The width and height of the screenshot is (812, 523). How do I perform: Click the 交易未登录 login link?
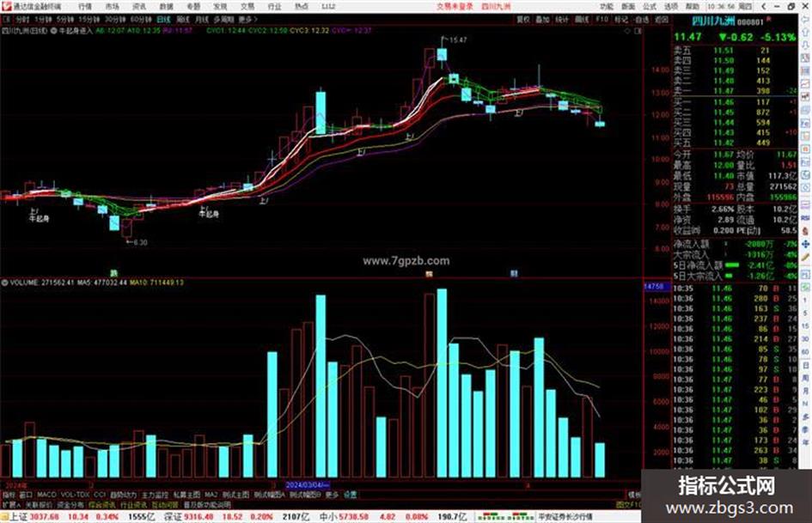pyautogui.click(x=455, y=7)
